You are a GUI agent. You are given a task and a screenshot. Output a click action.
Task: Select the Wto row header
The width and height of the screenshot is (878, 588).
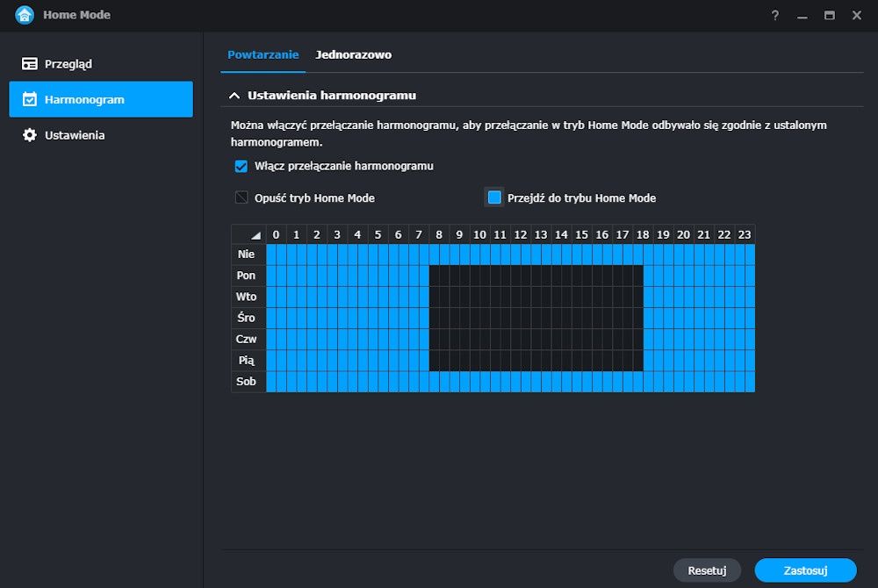[x=248, y=297]
